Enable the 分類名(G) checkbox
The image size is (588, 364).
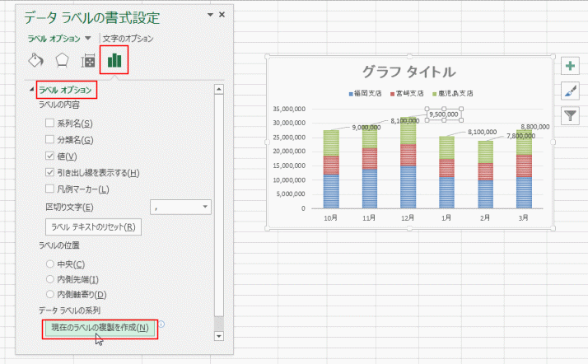coord(50,139)
